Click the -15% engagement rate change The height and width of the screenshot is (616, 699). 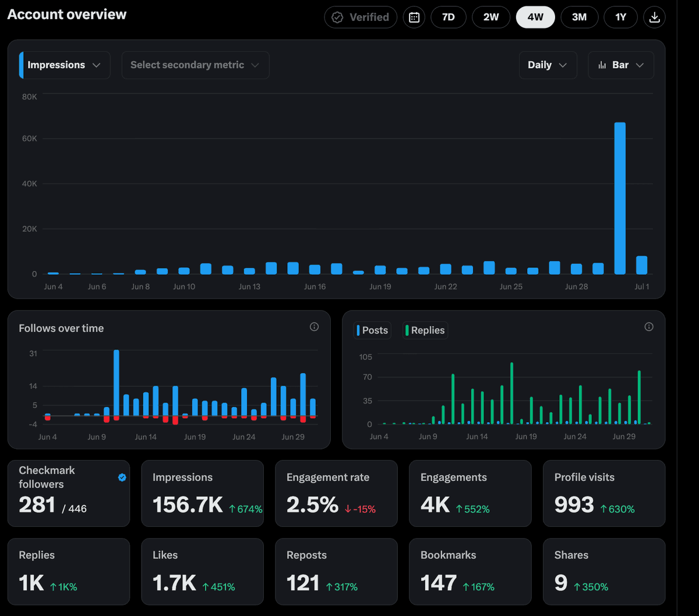pos(360,509)
